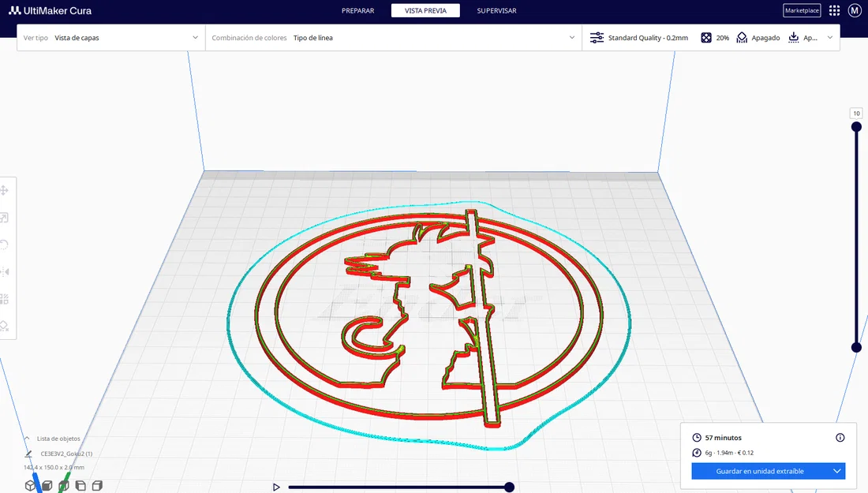Open save options arrow next to Guardar
This screenshot has height=493, width=868.
tap(836, 472)
